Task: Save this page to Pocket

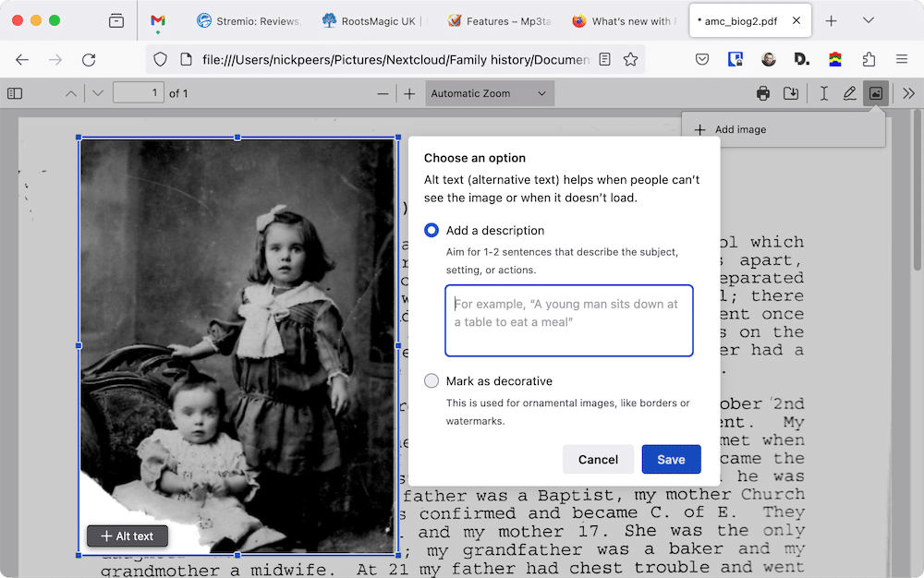Action: pyautogui.click(x=702, y=58)
